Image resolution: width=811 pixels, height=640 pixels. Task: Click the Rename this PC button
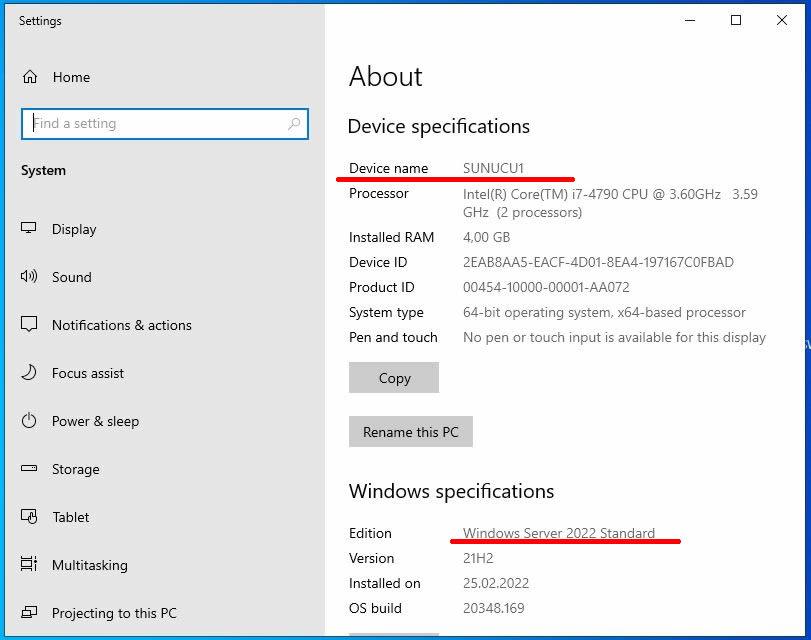coord(411,431)
